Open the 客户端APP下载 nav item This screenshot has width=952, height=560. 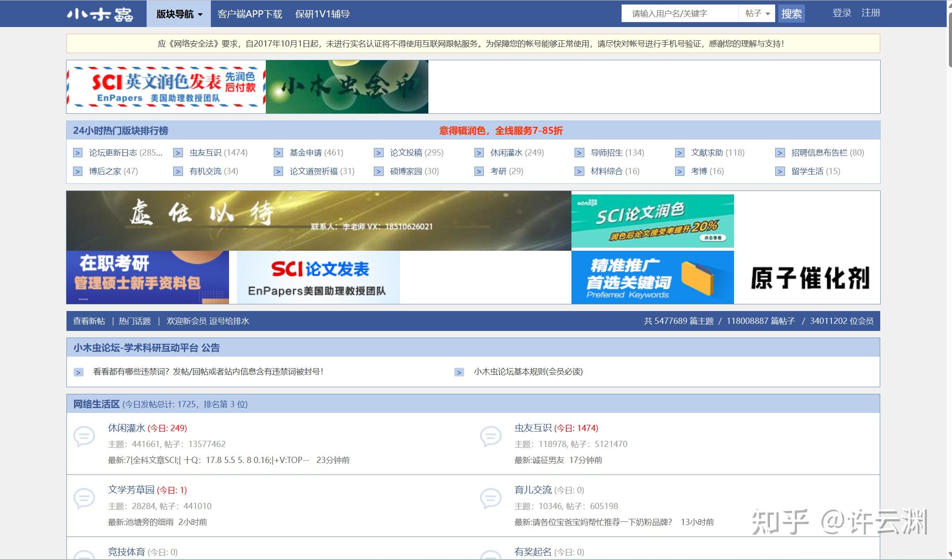(249, 14)
